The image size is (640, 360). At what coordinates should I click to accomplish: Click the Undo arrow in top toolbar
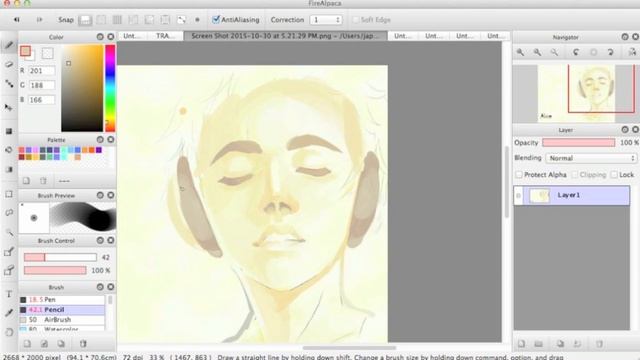pos(17,20)
